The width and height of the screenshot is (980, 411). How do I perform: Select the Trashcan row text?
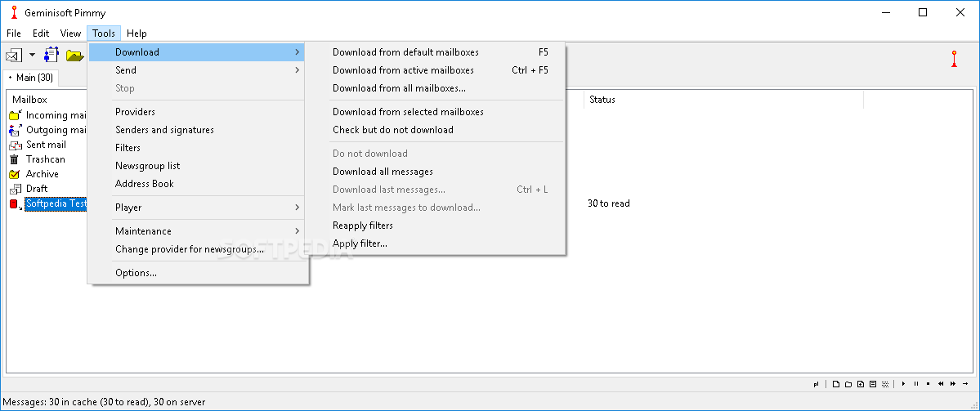click(x=46, y=159)
